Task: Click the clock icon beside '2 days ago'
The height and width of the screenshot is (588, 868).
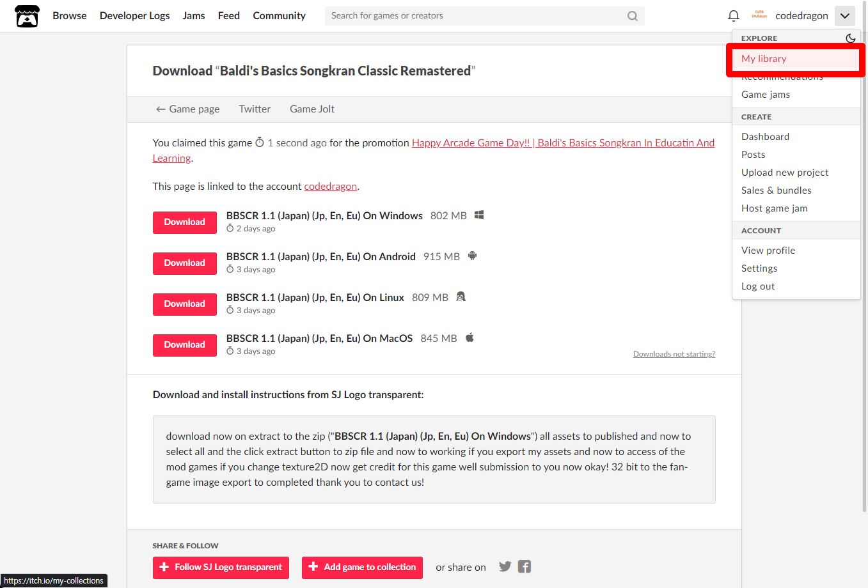Action: (x=230, y=228)
